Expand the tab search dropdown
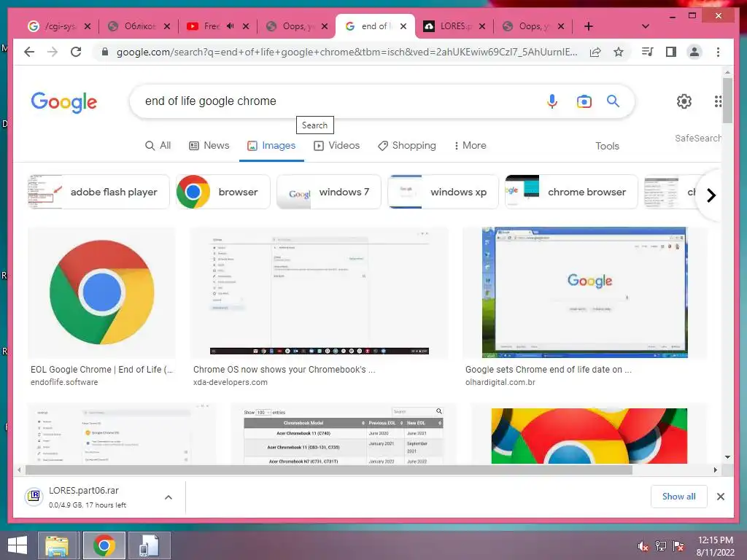The width and height of the screenshot is (747, 560). [646, 26]
